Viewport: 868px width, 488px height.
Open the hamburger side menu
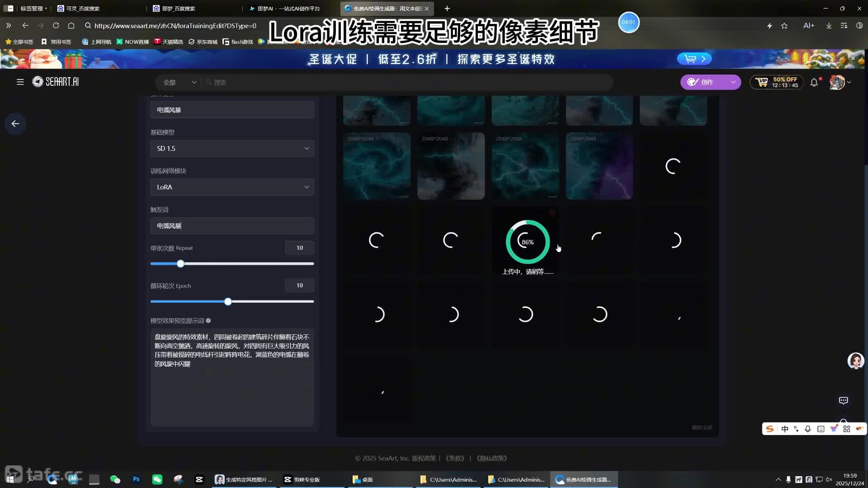(x=20, y=82)
